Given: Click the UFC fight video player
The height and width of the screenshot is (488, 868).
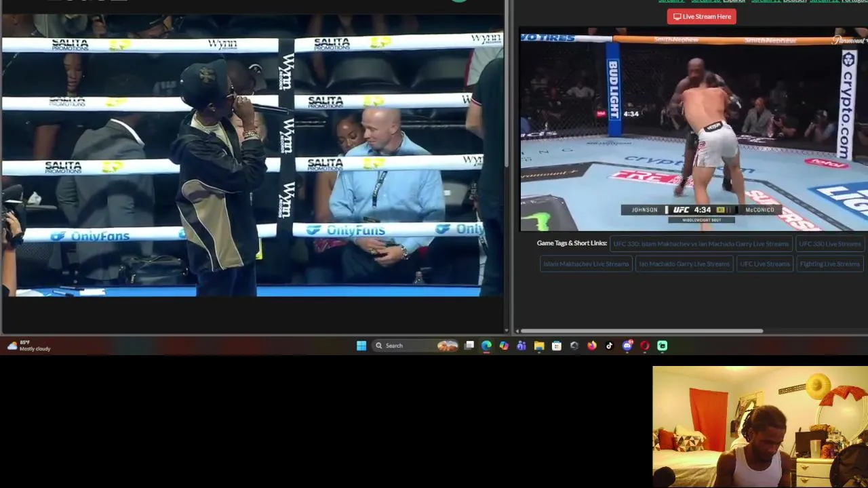Looking at the screenshot, I should pyautogui.click(x=694, y=129).
